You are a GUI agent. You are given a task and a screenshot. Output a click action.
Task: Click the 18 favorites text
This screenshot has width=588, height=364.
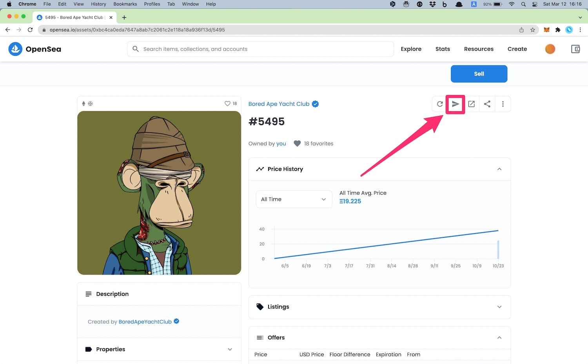tap(319, 143)
